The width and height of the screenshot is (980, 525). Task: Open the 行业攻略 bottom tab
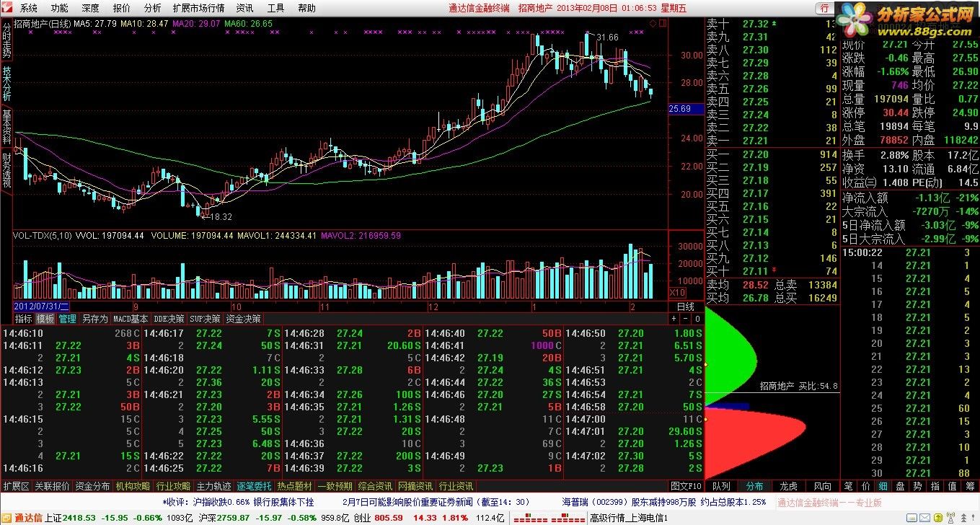(174, 486)
